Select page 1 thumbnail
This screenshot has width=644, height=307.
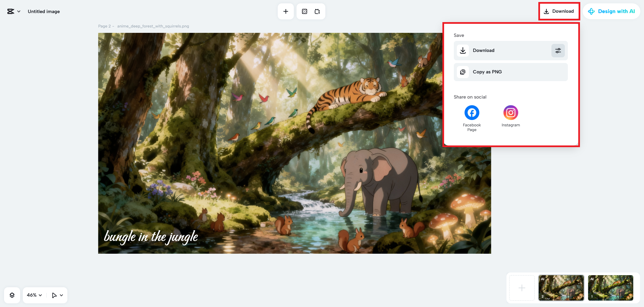pos(610,288)
